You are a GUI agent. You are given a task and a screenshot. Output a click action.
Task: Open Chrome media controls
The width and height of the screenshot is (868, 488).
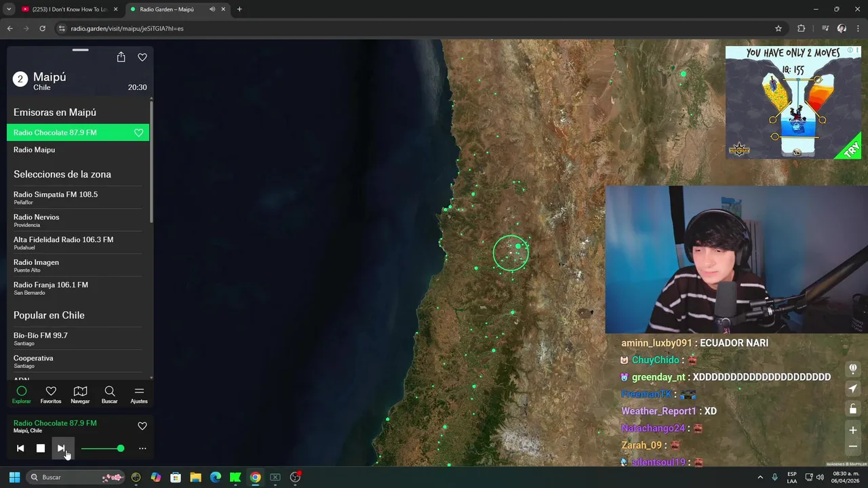825,28
